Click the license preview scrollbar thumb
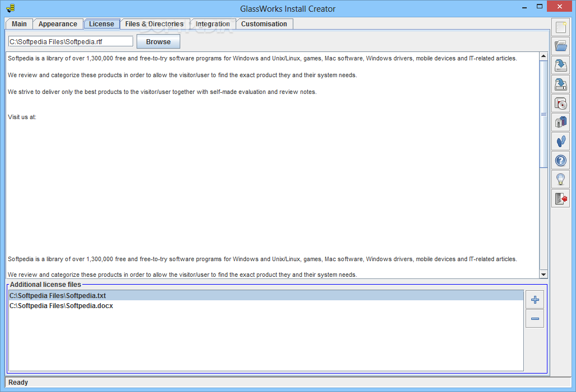The image size is (576, 392). click(x=544, y=114)
